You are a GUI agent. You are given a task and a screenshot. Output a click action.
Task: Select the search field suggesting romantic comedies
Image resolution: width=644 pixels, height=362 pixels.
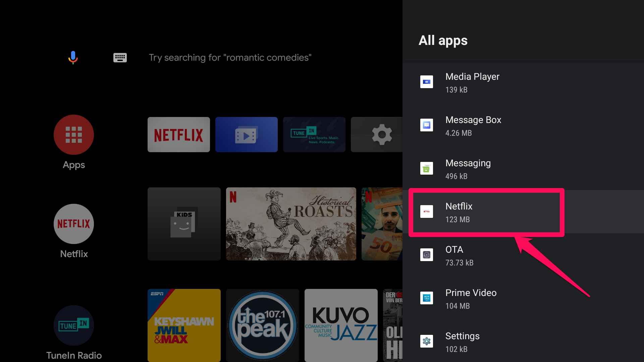230,58
